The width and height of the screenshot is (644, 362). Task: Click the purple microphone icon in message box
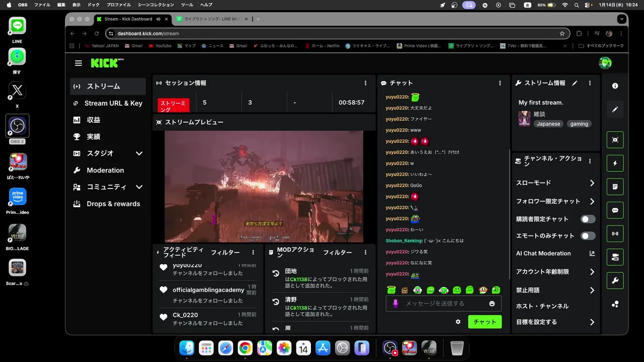coord(395,303)
